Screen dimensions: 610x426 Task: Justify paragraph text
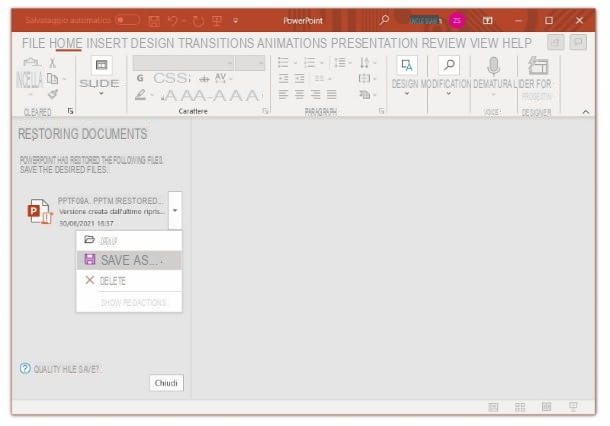[332, 95]
